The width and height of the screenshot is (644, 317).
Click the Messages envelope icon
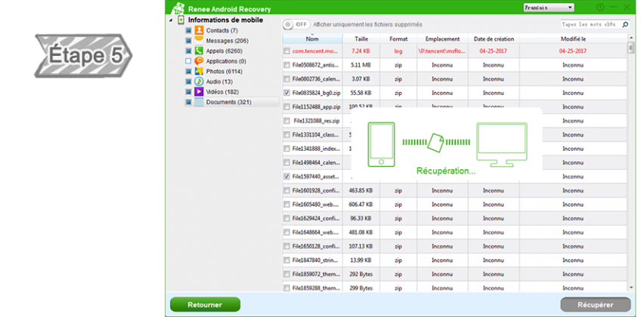click(199, 41)
